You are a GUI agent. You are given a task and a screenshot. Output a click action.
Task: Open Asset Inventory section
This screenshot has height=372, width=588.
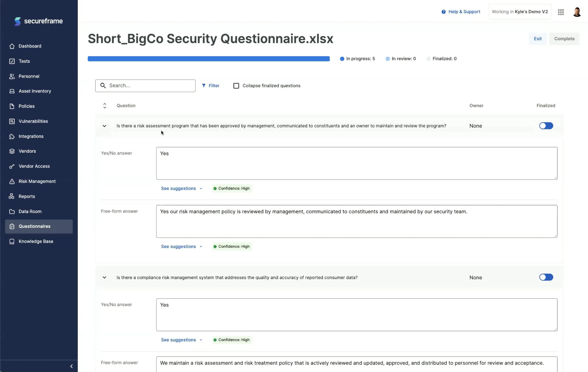[x=35, y=91]
